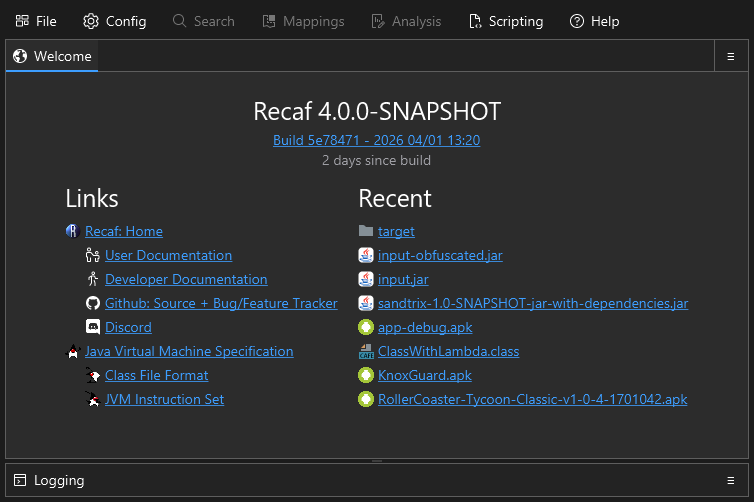Click the Developer Documentation icon

click(x=93, y=279)
